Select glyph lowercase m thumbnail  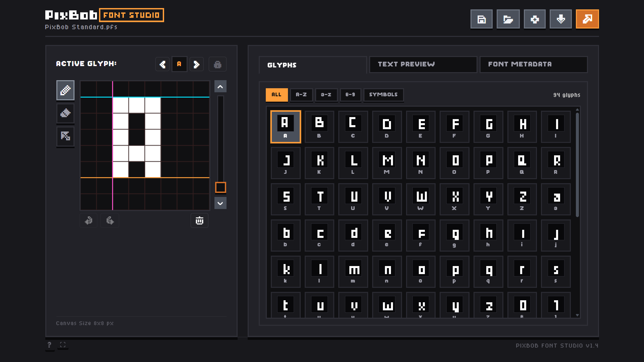[x=353, y=272]
